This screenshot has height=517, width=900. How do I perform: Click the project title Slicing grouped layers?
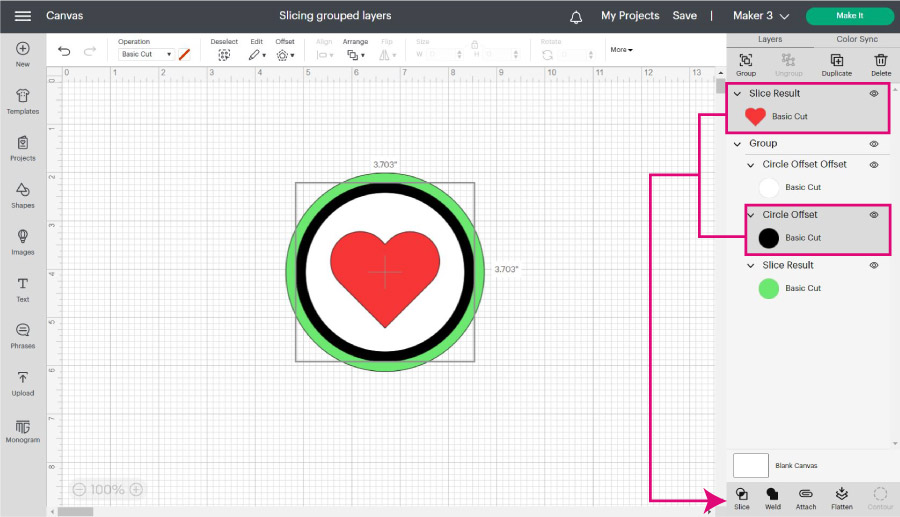coord(335,16)
